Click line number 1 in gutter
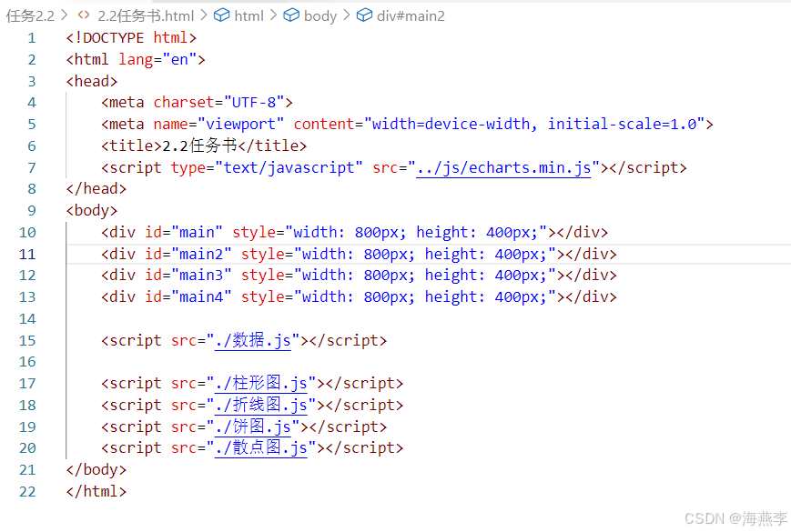 tap(32, 38)
